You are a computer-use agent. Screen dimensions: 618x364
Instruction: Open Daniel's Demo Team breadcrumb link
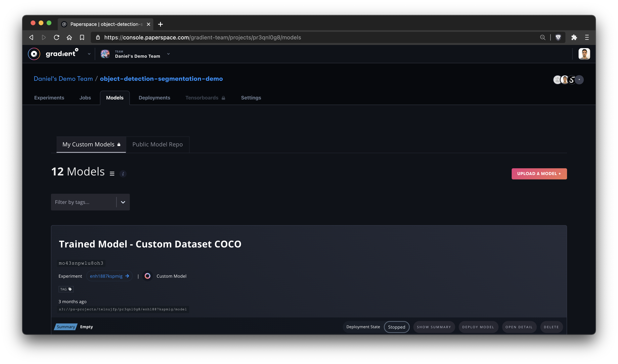pyautogui.click(x=63, y=79)
